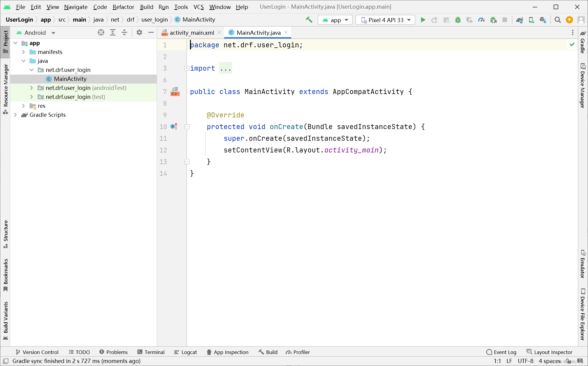Click the Profile app icon
588x366 pixels.
click(481, 20)
